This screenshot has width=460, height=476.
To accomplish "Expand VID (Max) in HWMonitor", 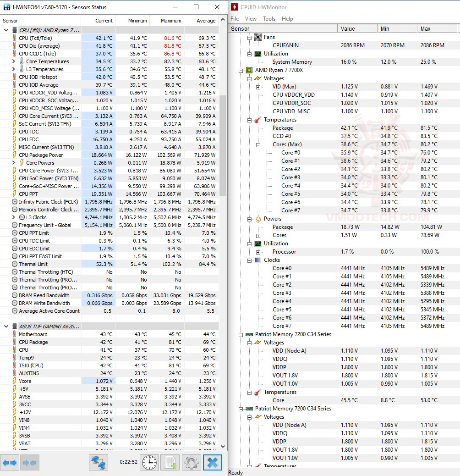I will (258, 87).
